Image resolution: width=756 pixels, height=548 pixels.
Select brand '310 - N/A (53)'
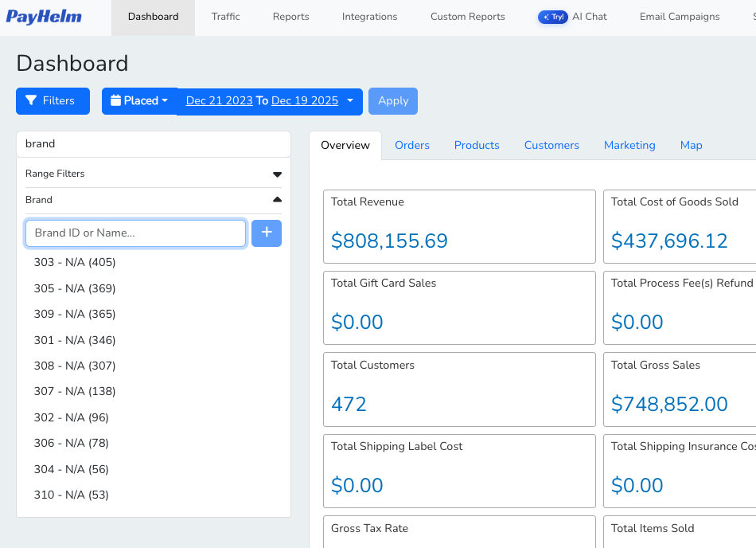point(72,495)
